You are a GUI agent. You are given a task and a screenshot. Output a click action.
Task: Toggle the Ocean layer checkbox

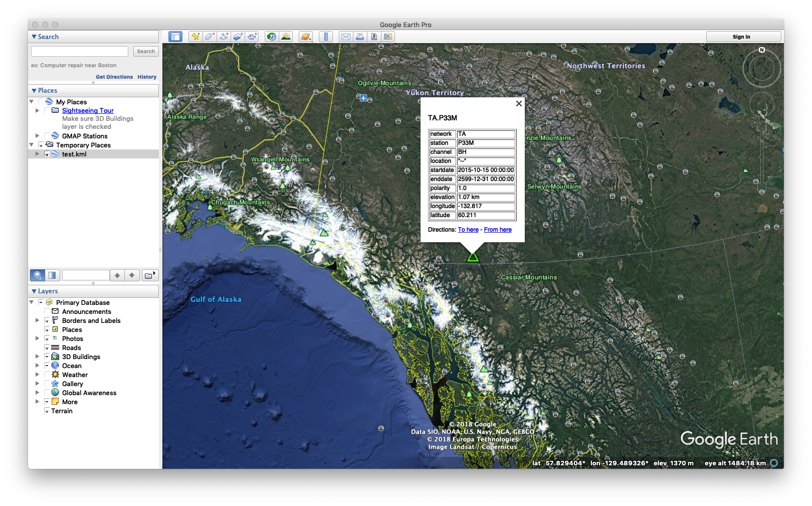(x=47, y=366)
